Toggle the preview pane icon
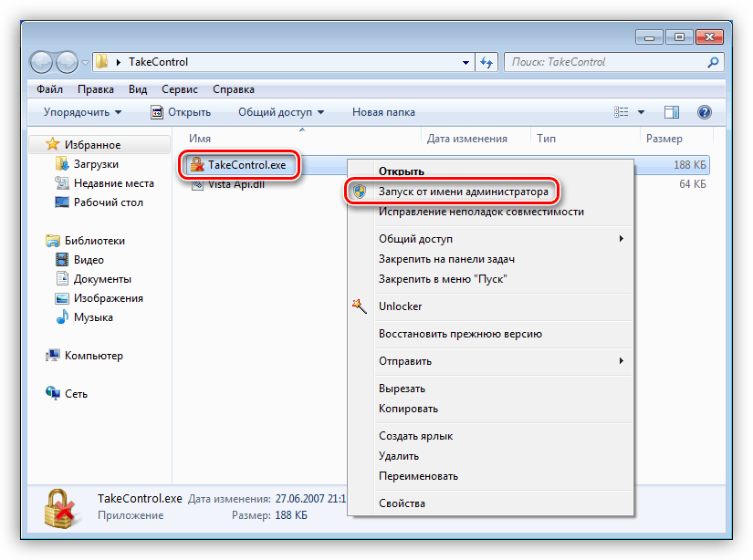753x560 pixels. 672,112
